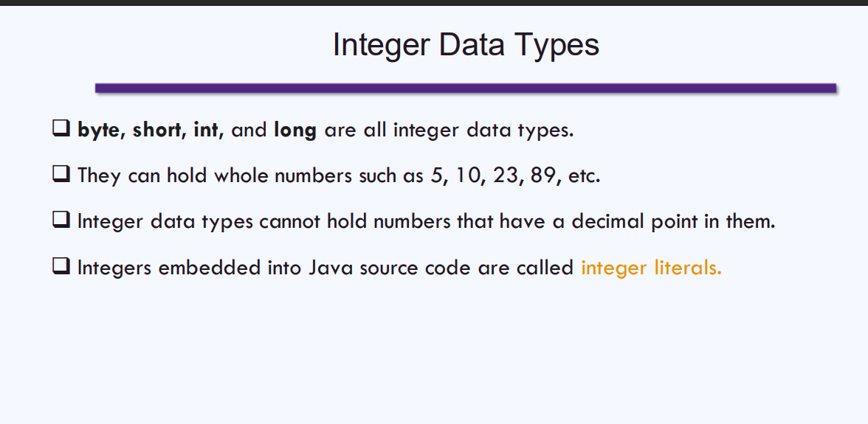Click the square bullet before "Integers embedded"
Screen dimensions: 868x424
pos(61,266)
